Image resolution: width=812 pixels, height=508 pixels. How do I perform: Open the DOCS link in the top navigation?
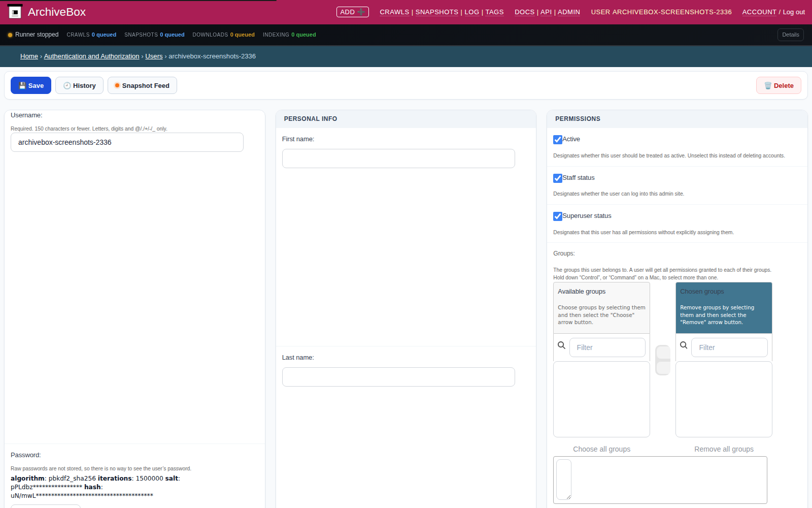(524, 12)
